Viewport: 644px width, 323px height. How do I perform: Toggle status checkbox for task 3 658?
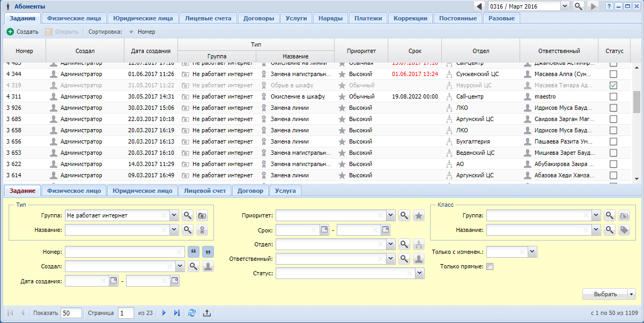click(613, 130)
